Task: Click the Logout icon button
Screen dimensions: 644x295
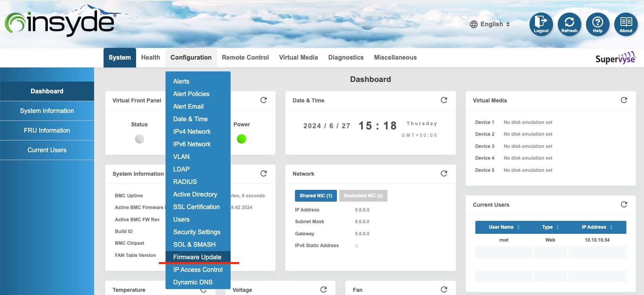Action: click(541, 24)
